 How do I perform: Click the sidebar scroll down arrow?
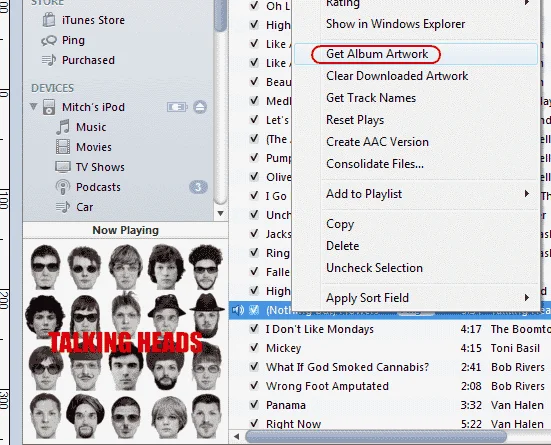[220, 213]
